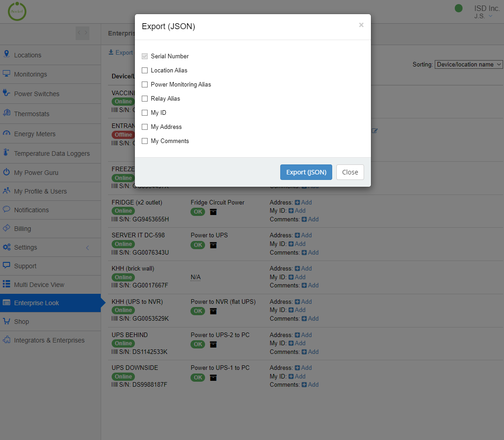The image size is (504, 440).
Task: Click the Integrators & Enterprises puzzle icon
Action: 6,339
